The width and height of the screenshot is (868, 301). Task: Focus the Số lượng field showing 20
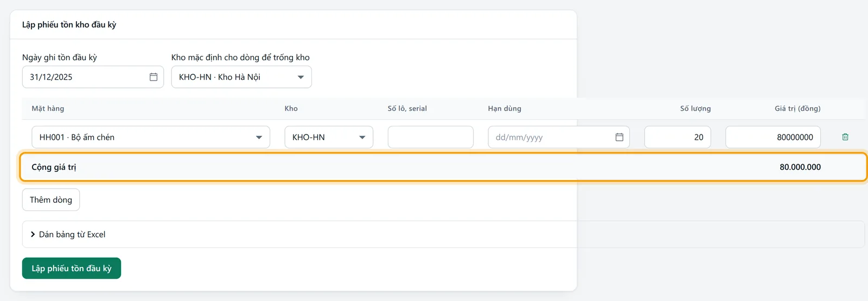tap(678, 137)
